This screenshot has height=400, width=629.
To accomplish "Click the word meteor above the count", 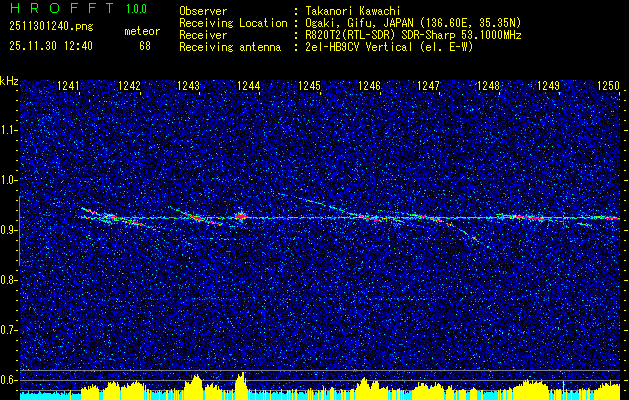I will 142,31.
